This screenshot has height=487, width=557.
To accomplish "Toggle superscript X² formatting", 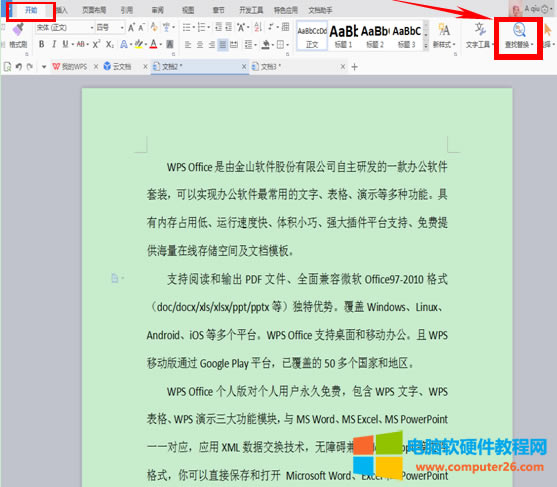I will 96,44.
